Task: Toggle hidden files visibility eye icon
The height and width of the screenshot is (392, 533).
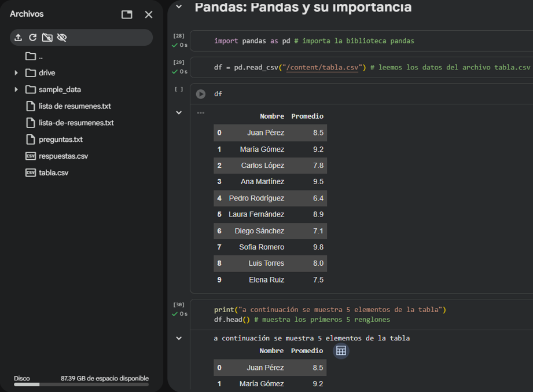Action: [x=62, y=38]
